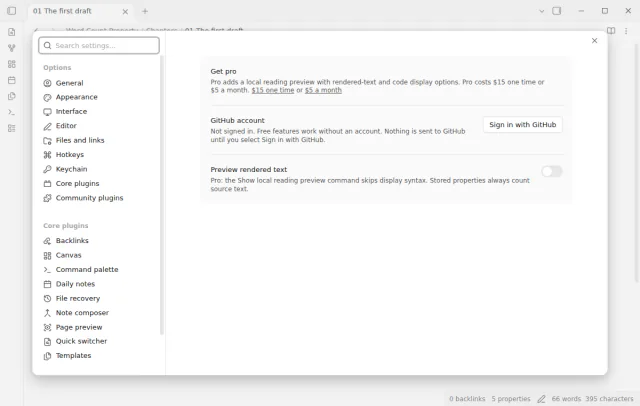Click 395 characters in status bar

pos(609,399)
